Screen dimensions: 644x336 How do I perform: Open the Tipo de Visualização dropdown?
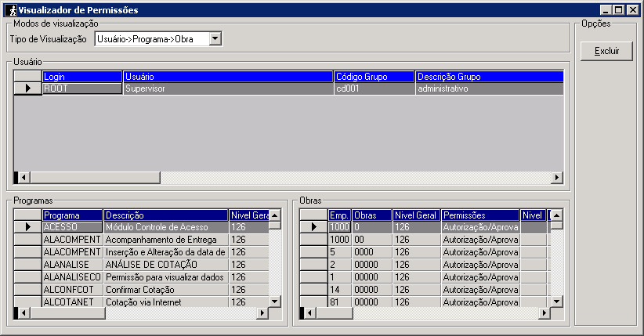click(215, 39)
